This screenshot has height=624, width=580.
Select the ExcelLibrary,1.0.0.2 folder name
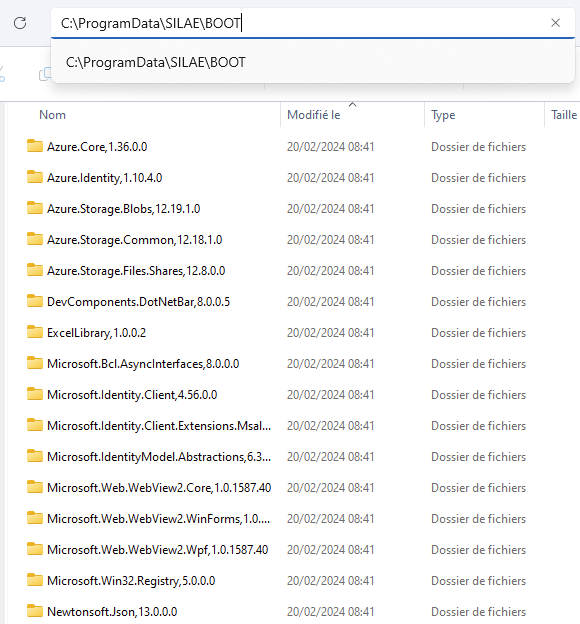pos(97,333)
